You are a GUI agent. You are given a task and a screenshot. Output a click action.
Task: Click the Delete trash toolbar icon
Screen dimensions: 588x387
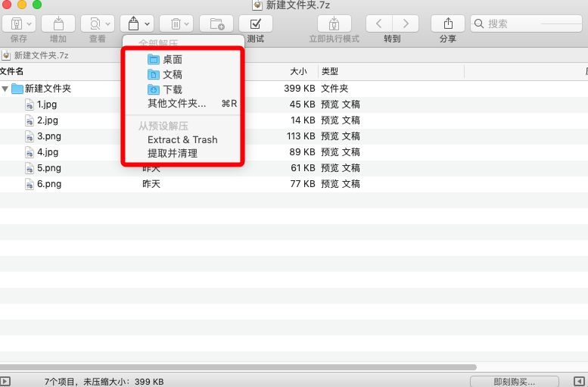pyautogui.click(x=176, y=24)
